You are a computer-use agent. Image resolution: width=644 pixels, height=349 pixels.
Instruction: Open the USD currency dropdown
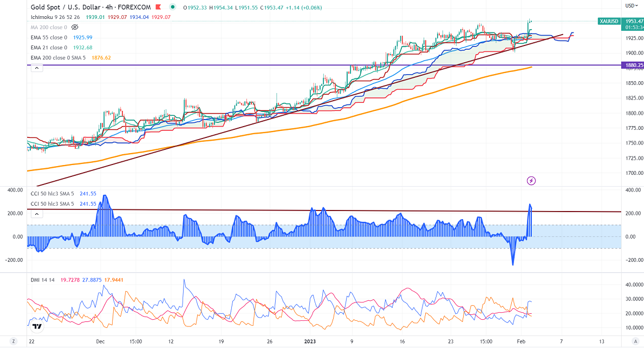coord(630,5)
